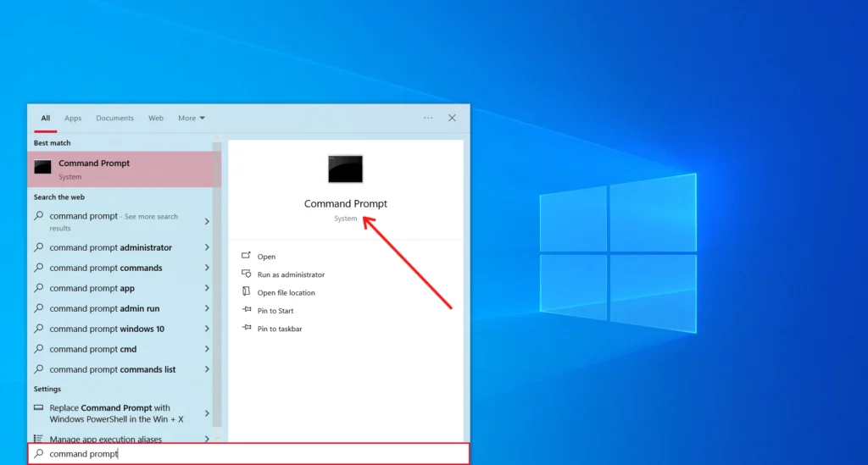Viewport: 868px width, 465px height.
Task: Select Open in the actions list
Action: (266, 257)
